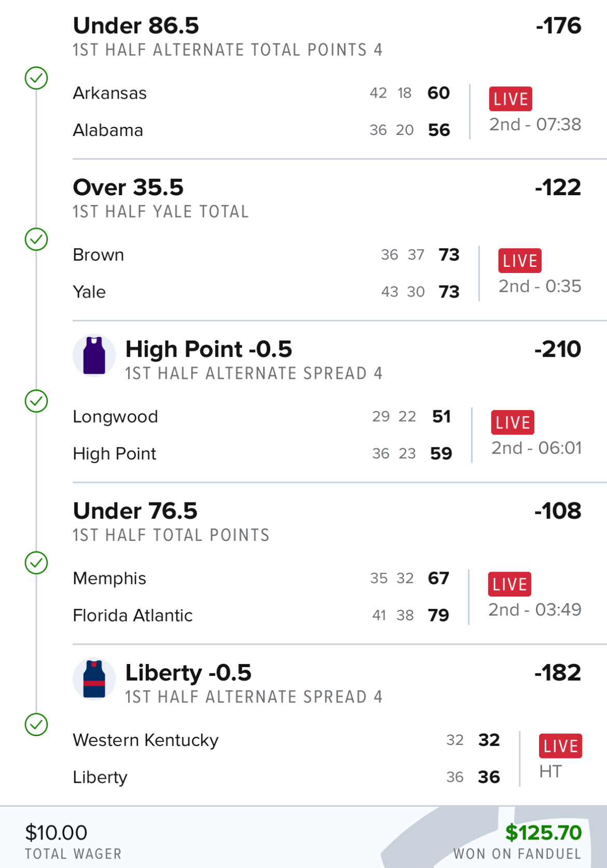Click the green checkmark beside the Longwood–High Point leg

coord(36,401)
